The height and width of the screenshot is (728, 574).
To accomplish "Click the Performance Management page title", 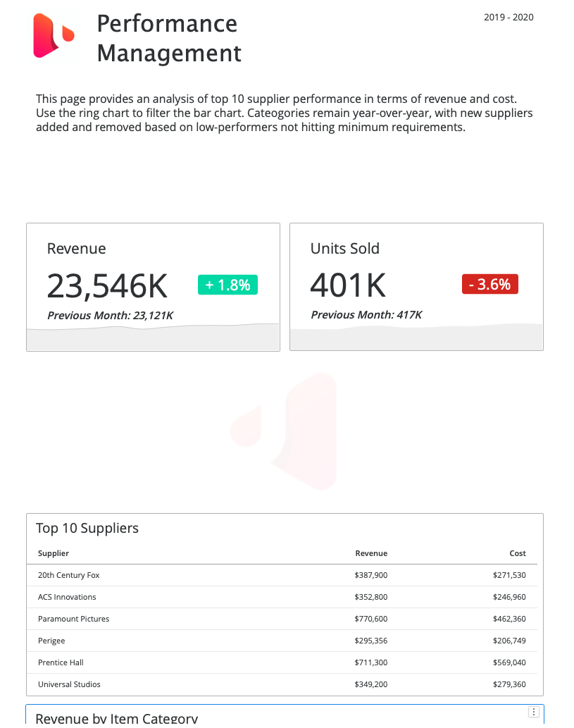I will click(x=169, y=38).
